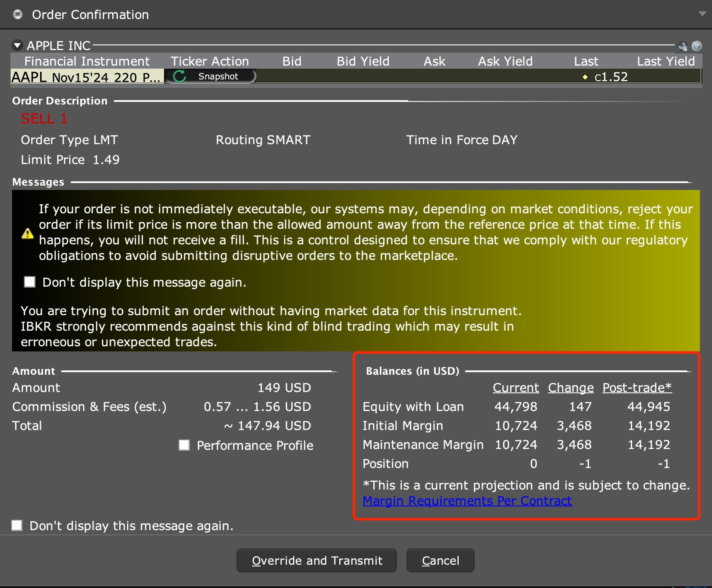
Task: Click the Current column header
Action: click(516, 388)
